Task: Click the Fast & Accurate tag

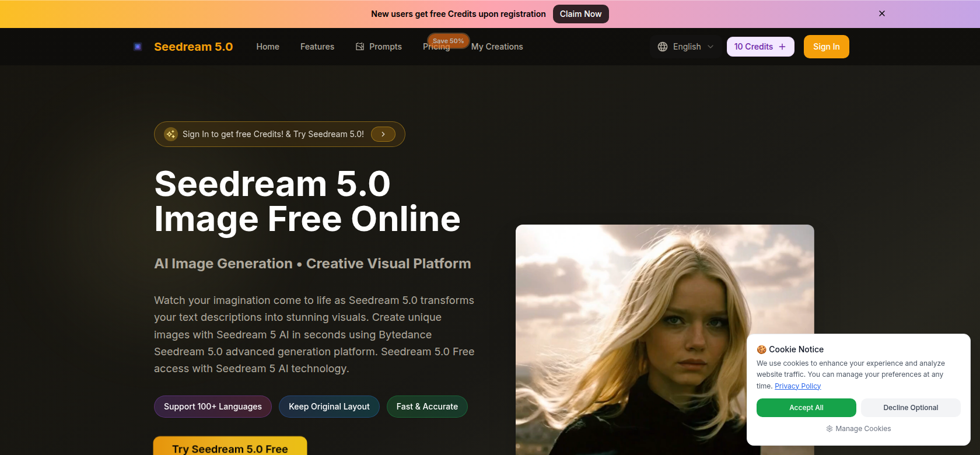Action: 427,407
